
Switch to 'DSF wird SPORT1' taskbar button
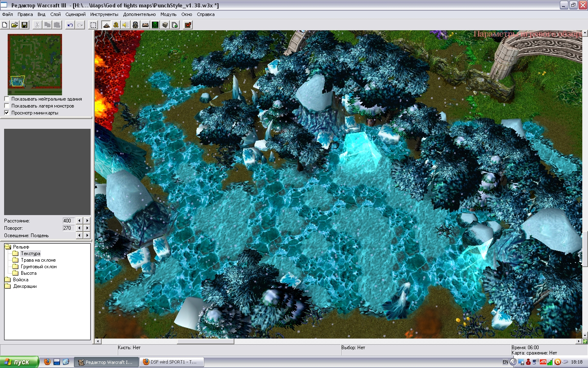(x=171, y=362)
